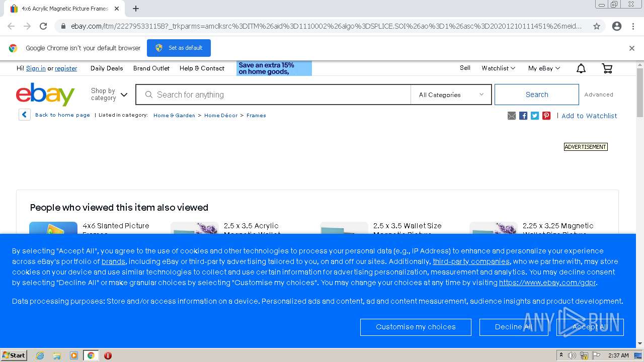Navigate back in browser

tap(11, 26)
